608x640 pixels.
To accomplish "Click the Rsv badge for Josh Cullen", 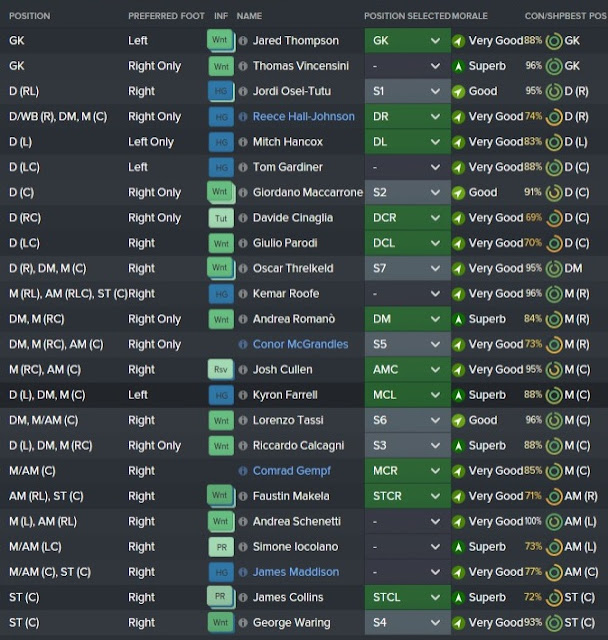I will click(221, 369).
